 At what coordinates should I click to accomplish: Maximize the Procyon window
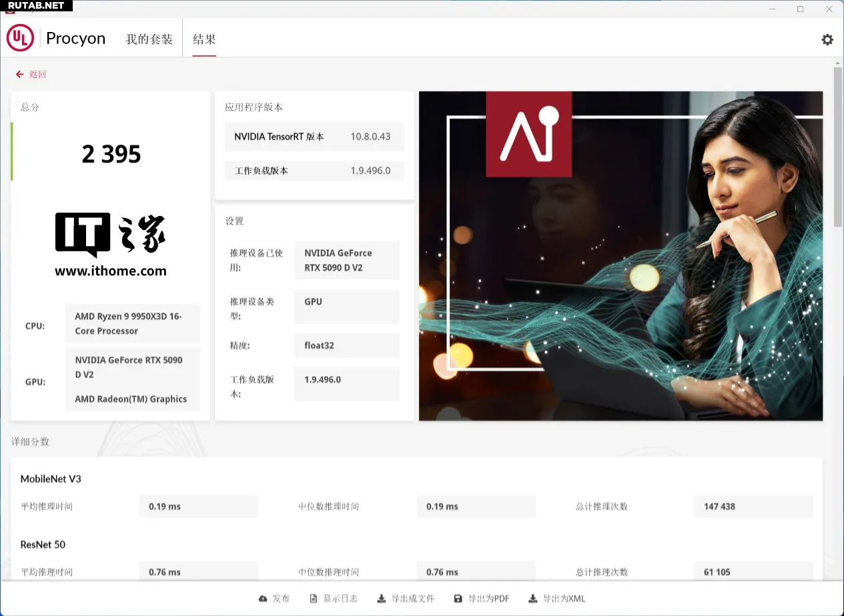801,9
